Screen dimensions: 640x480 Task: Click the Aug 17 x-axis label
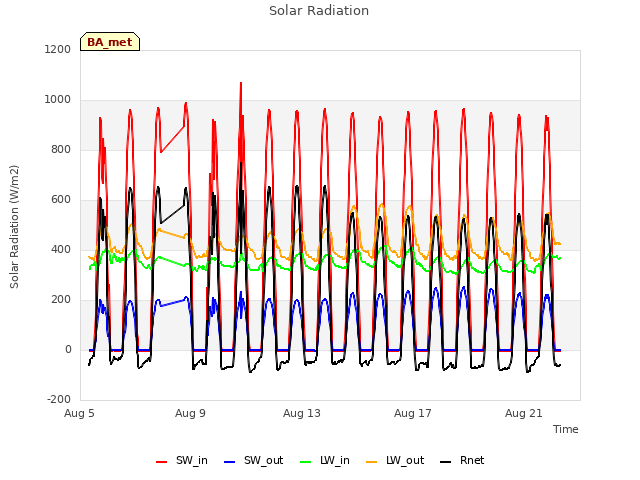413,413
